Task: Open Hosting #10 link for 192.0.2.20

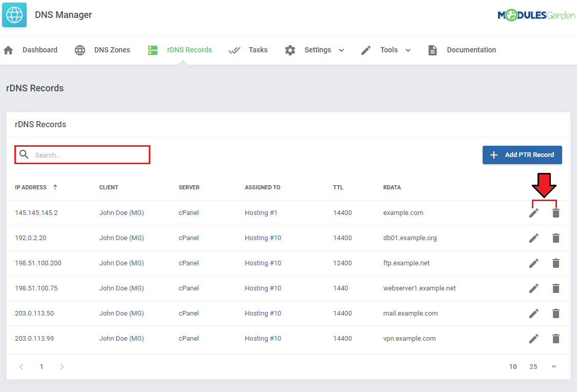Action: click(x=263, y=238)
